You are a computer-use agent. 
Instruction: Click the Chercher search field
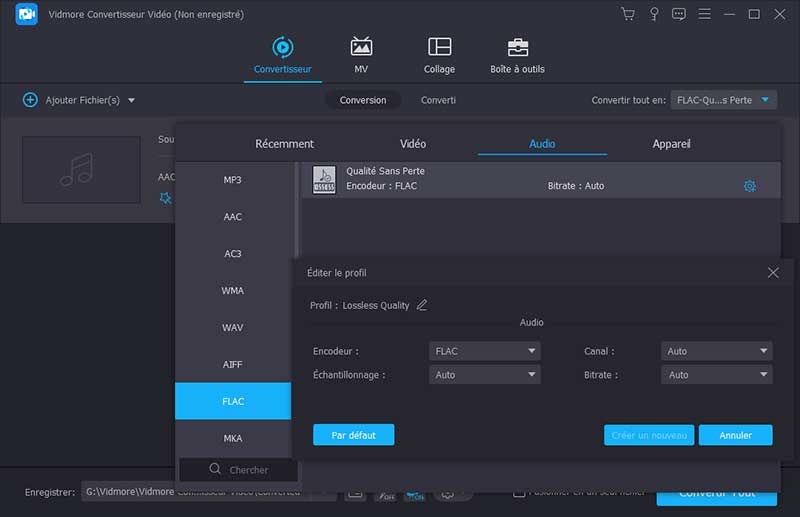tap(238, 469)
